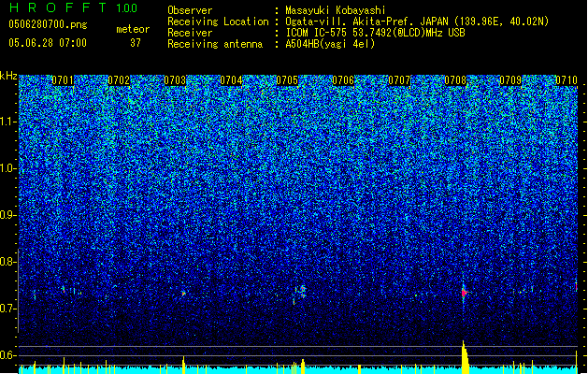Click the 0710 time marker label
The height and width of the screenshot is (374, 588).
[x=566, y=80]
